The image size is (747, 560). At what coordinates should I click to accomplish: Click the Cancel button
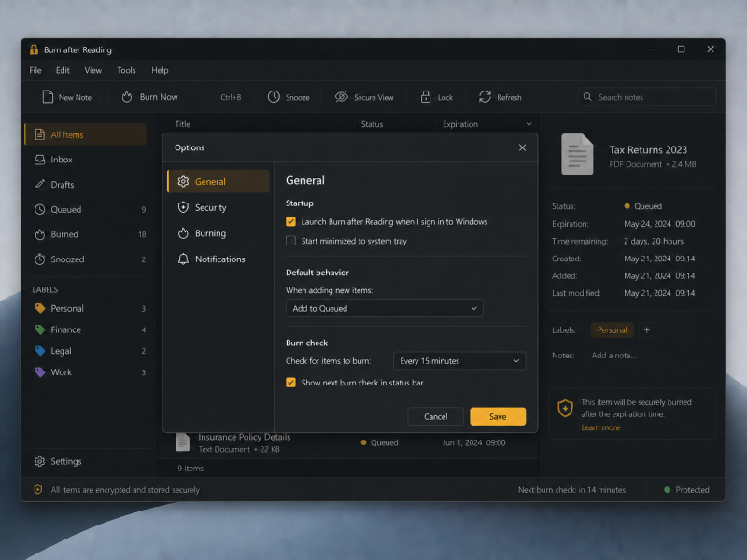click(435, 416)
